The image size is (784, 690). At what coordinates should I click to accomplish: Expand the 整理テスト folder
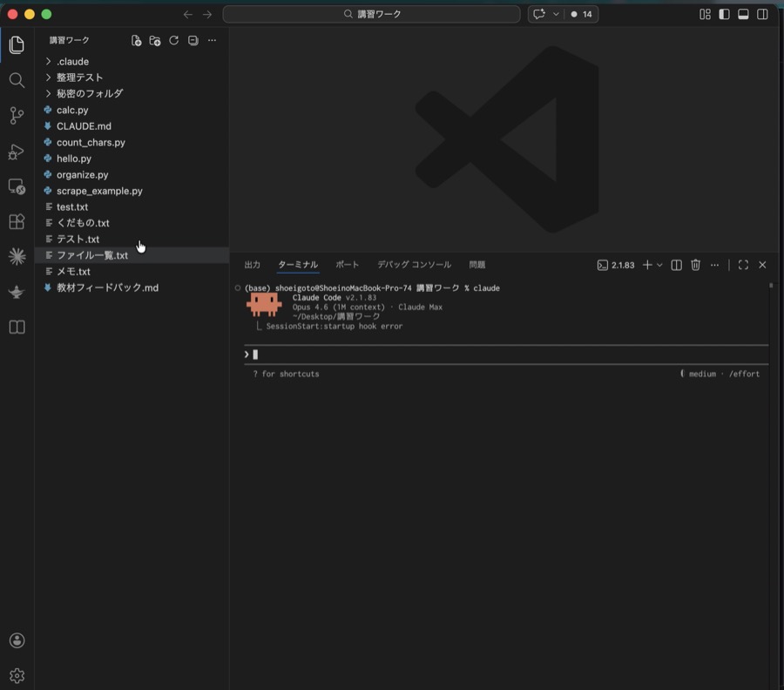tap(132, 78)
